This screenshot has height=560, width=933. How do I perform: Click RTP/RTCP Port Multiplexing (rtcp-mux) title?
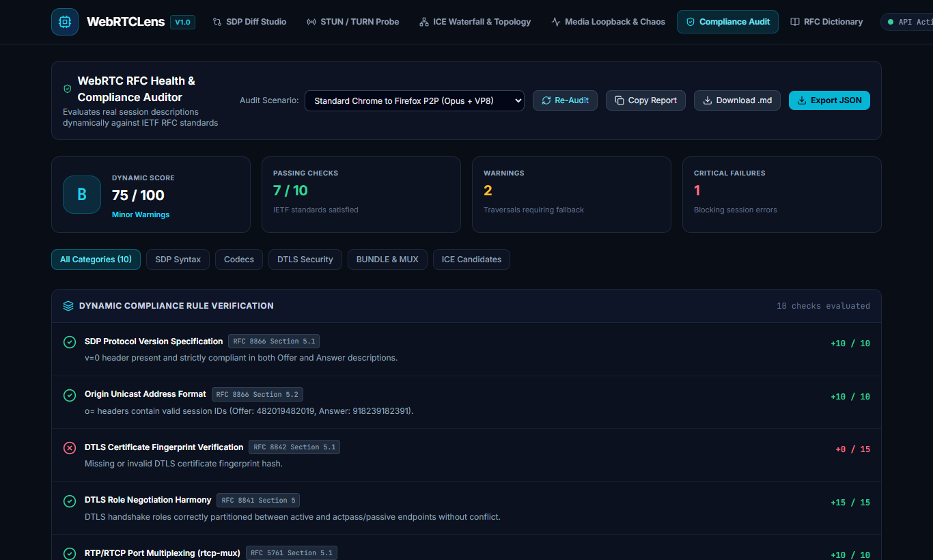163,553
